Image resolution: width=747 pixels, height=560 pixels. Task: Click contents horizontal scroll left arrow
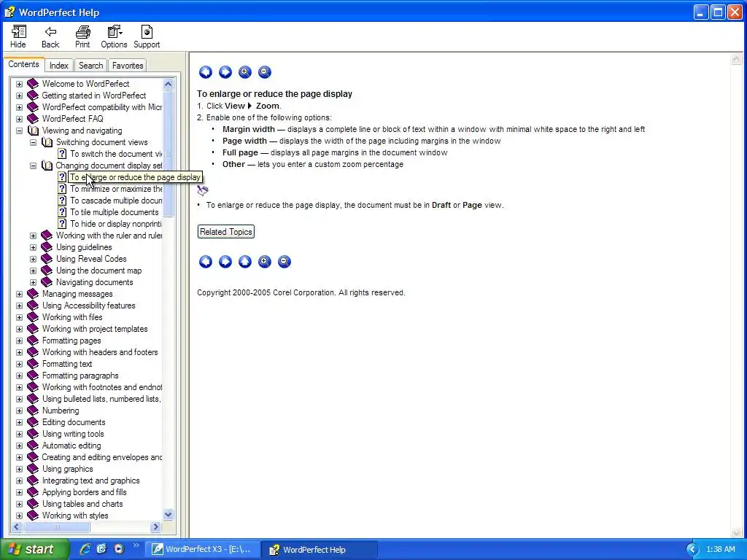(x=17, y=526)
